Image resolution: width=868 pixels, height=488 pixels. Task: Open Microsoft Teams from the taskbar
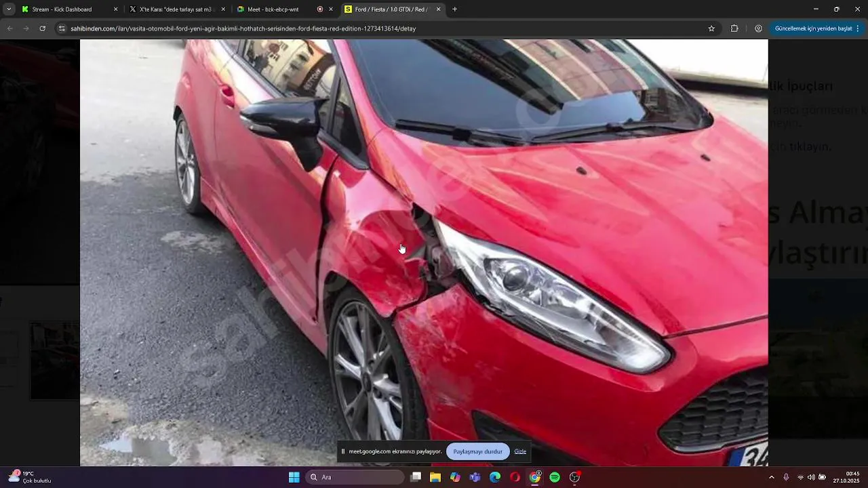(475, 477)
